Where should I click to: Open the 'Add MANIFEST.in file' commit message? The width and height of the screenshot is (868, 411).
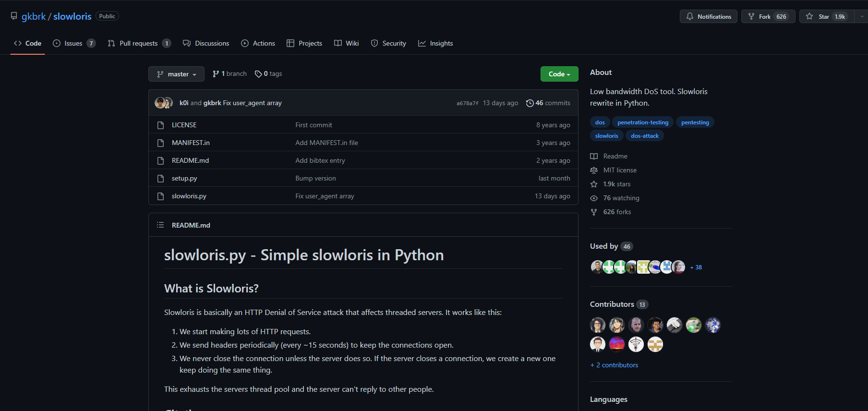(326, 143)
